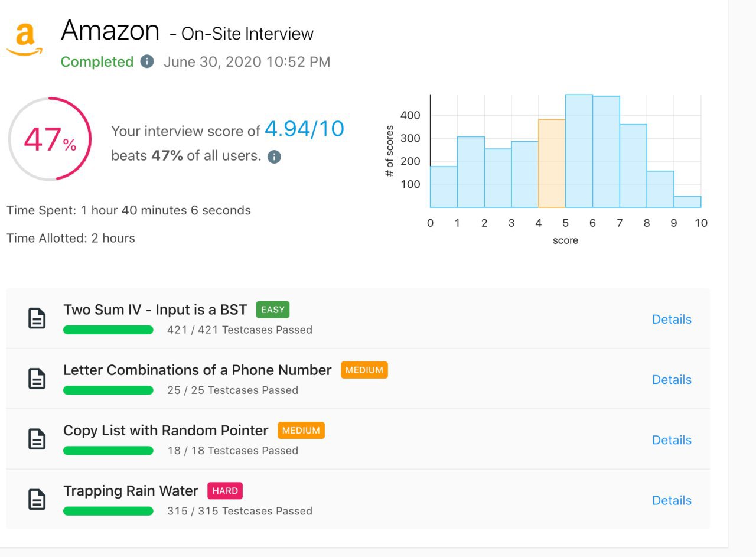Screen dimensions: 756x557
Task: Click progress bar under Two Sum IV
Action: click(x=108, y=330)
